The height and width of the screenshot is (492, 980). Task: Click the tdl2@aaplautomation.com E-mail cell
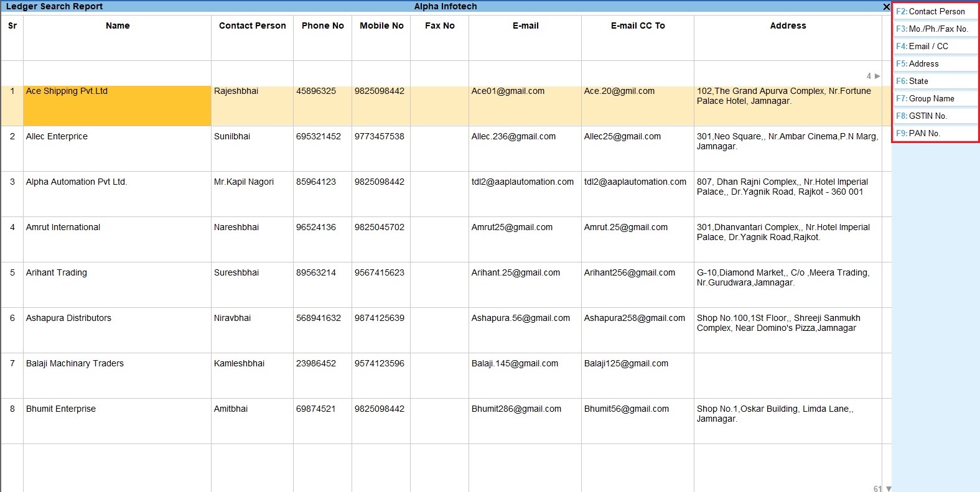[x=522, y=182]
